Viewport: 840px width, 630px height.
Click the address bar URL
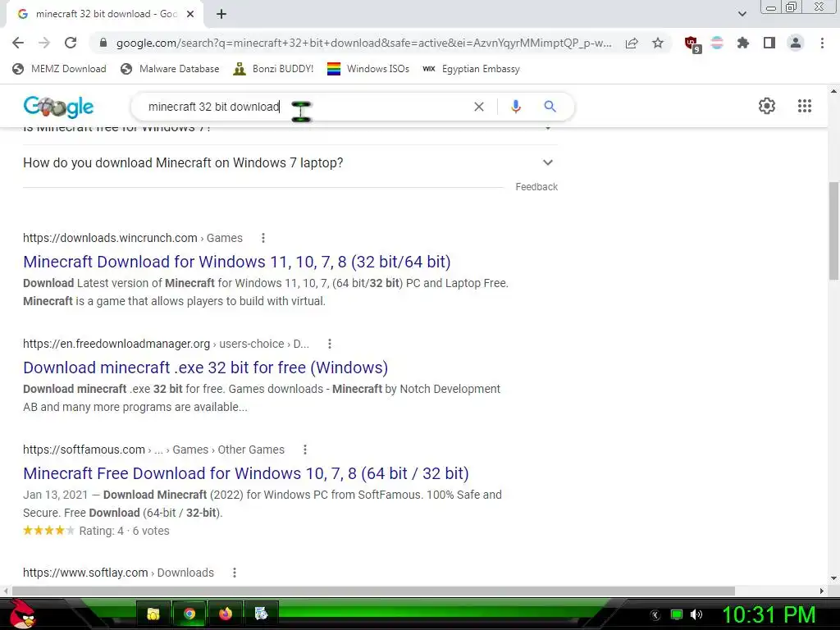[364, 43]
